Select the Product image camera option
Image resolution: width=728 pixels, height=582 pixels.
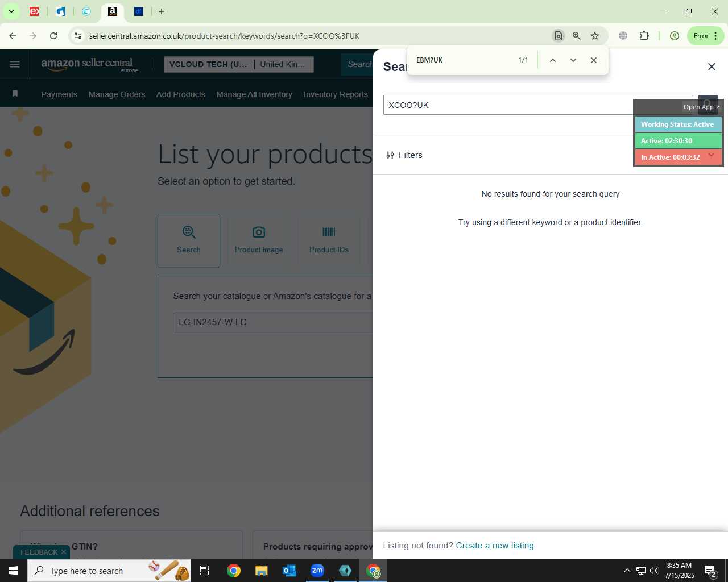259,240
